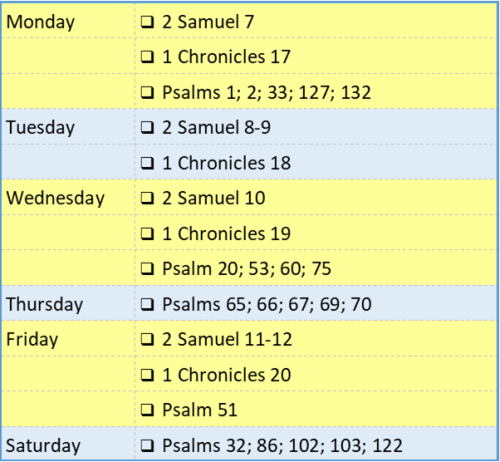The image size is (500, 462).
Task: Click the Wednesday day label
Action: 55,199
